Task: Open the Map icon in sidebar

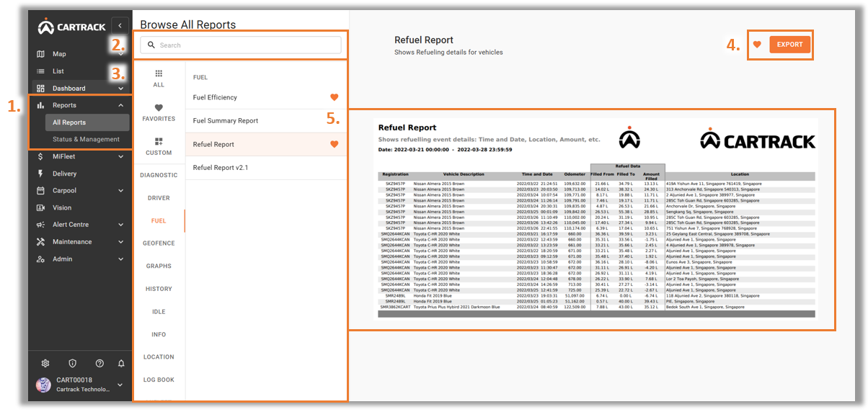Action: pos(41,54)
